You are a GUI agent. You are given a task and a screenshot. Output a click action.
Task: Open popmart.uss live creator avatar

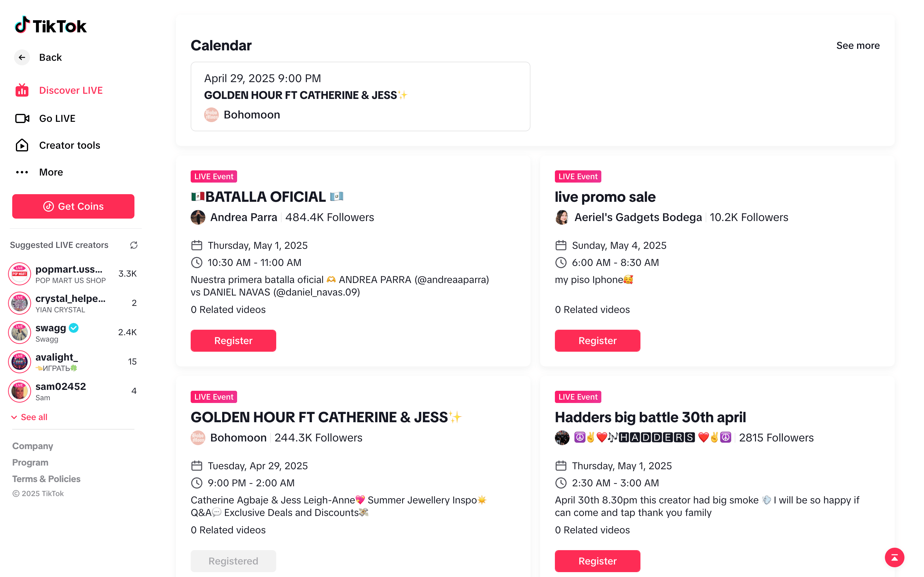click(x=20, y=274)
